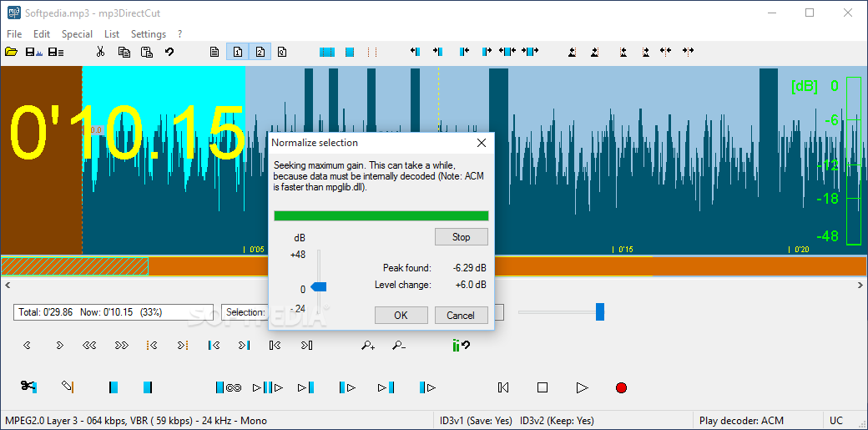
Task: Click the horizontal slider handle right of dialog
Action: 599,312
